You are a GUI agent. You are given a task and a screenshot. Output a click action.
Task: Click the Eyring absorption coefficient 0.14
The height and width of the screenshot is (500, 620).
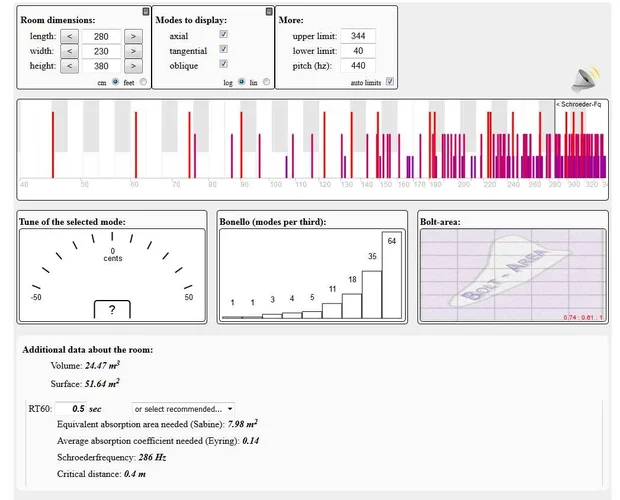[251, 441]
